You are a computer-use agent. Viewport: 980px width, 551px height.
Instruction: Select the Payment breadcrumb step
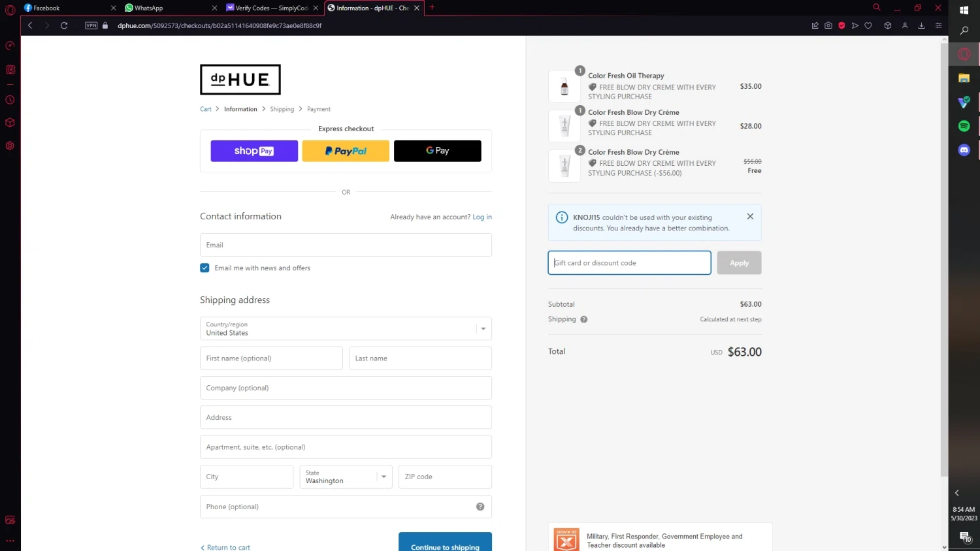coord(319,109)
